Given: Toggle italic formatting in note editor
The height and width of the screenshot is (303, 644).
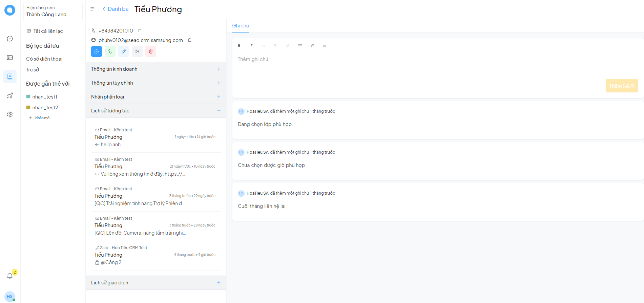Looking at the screenshot, I should click(251, 46).
